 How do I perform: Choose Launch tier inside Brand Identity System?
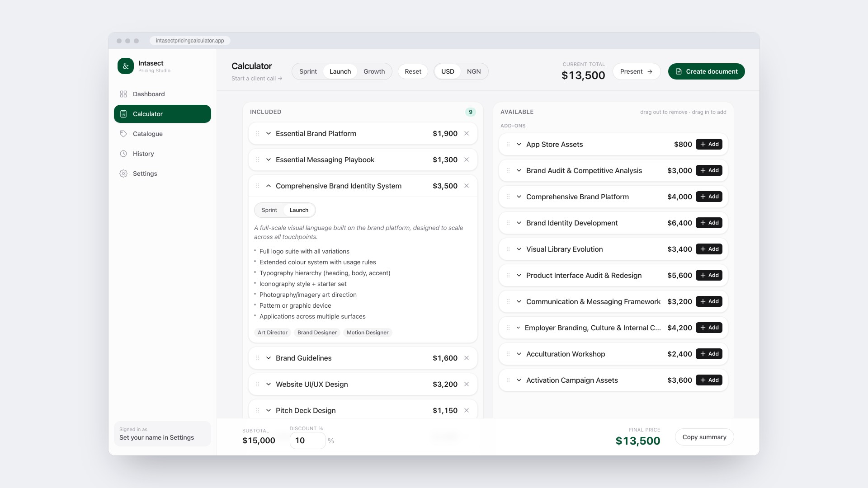coord(299,210)
